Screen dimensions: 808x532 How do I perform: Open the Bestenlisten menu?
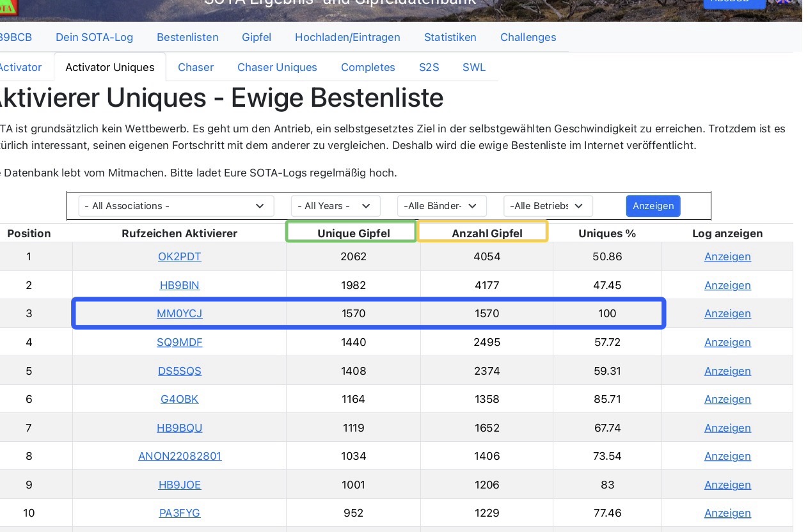[187, 37]
